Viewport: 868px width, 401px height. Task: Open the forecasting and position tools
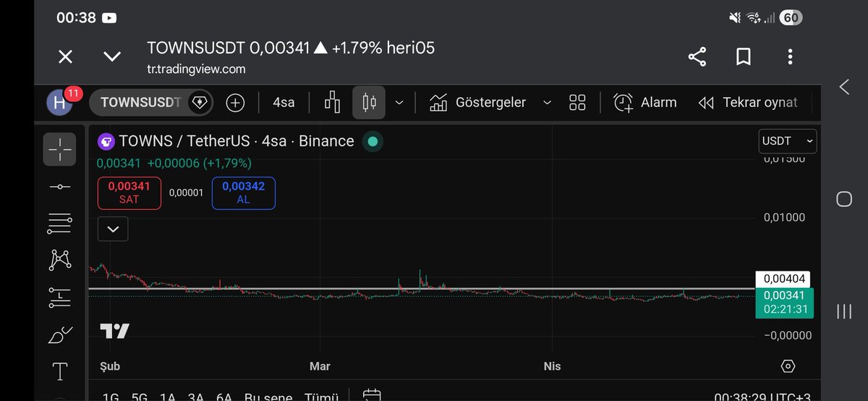point(59,296)
